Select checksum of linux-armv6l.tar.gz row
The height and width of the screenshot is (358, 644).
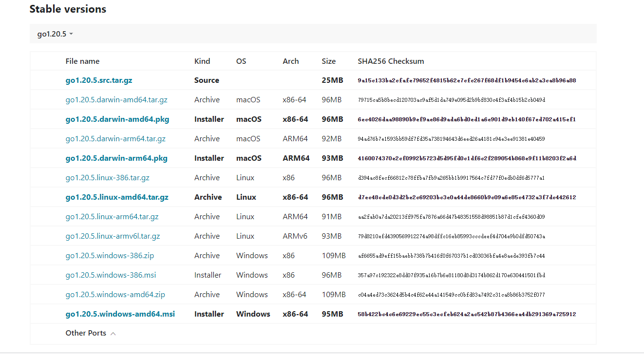point(451,236)
